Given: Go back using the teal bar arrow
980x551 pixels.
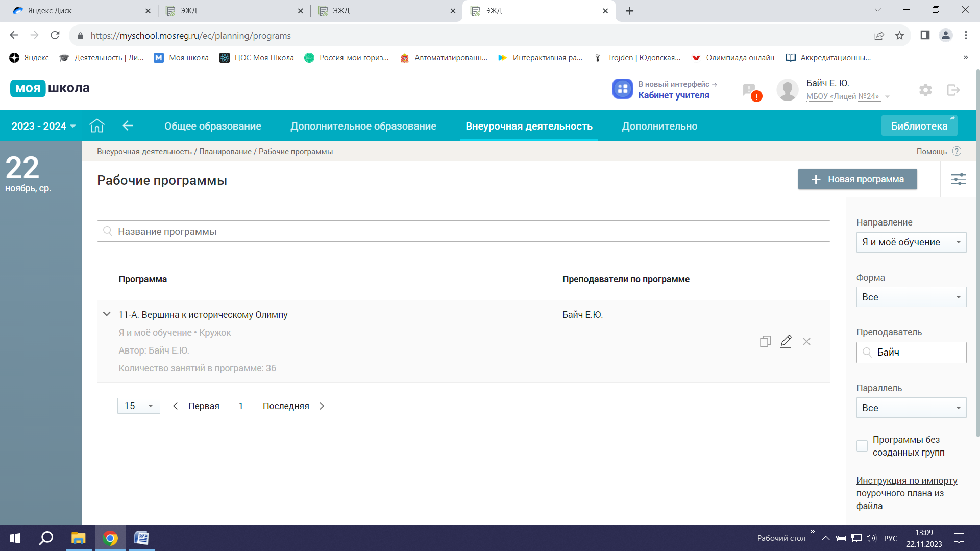Looking at the screenshot, I should [x=128, y=126].
